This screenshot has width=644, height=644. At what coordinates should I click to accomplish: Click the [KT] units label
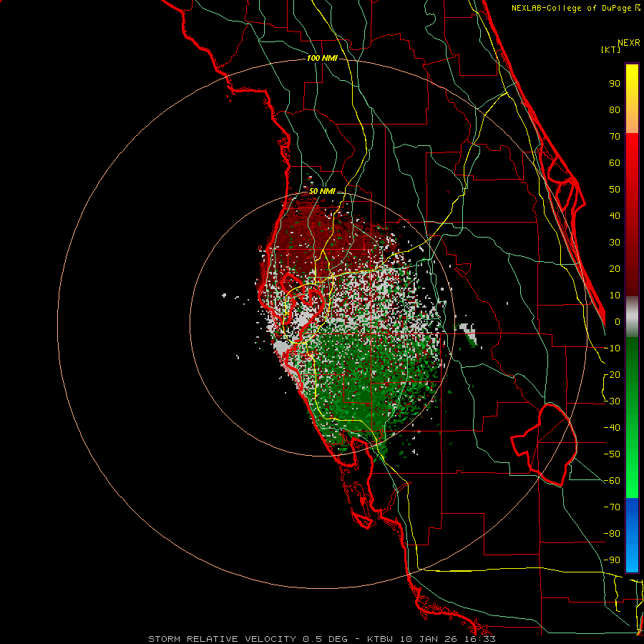coord(611,49)
